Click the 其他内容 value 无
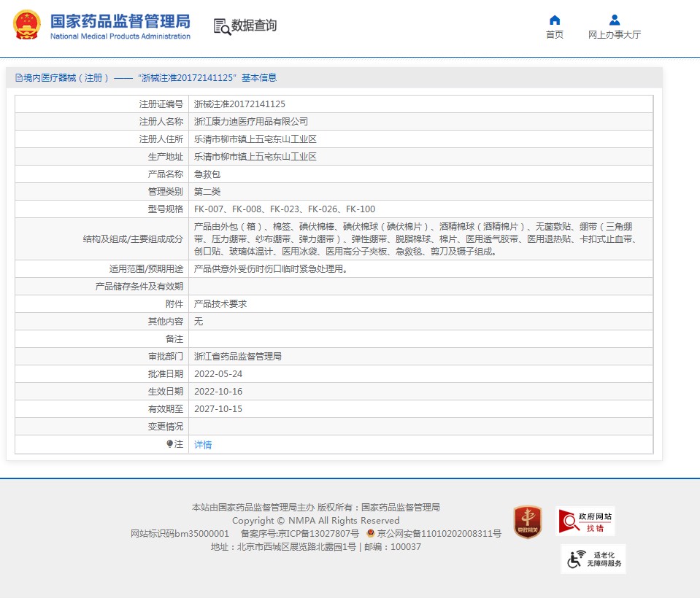Screen dimensions: 700x609 199,321
